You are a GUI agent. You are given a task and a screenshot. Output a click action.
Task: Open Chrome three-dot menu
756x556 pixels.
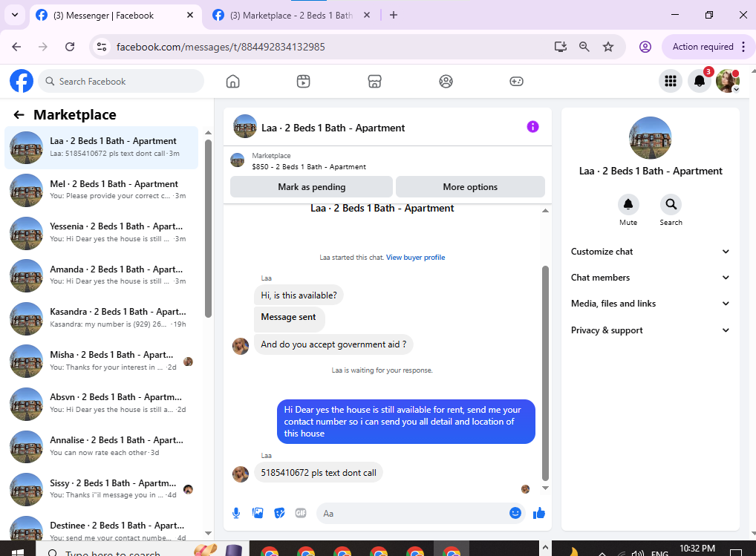point(743,47)
